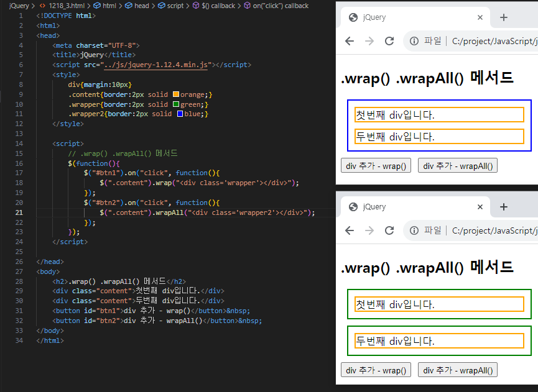Viewport: 538px width, 392px height.
Task: Click 'div 추가 - wrap()' button in top browser
Action: click(376, 166)
